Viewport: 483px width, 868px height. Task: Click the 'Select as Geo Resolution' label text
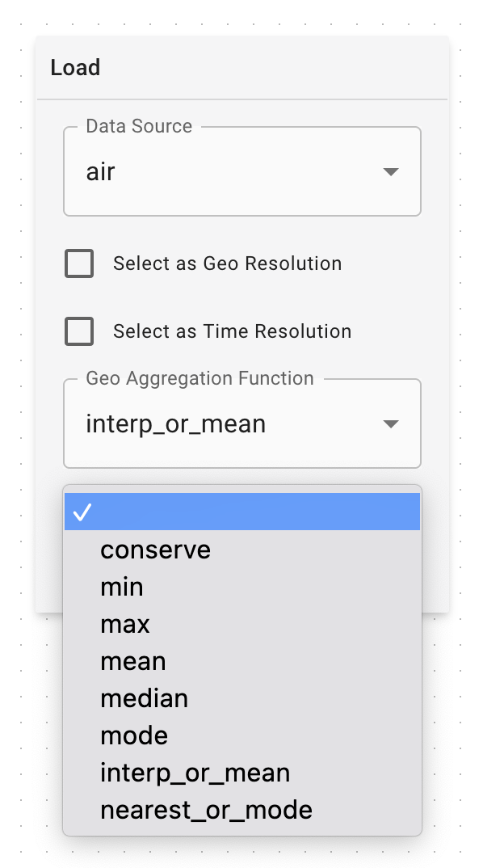[x=228, y=263]
